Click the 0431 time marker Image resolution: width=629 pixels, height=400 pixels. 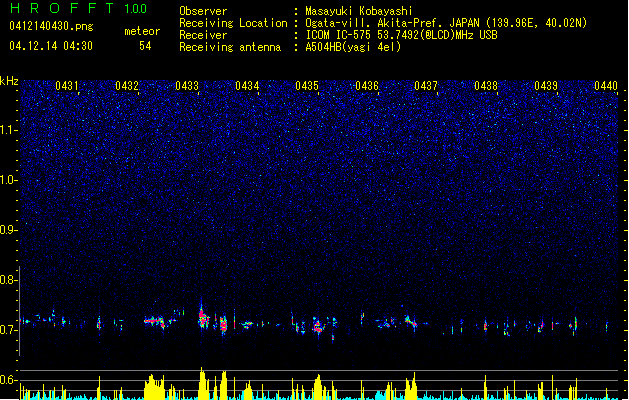point(67,86)
